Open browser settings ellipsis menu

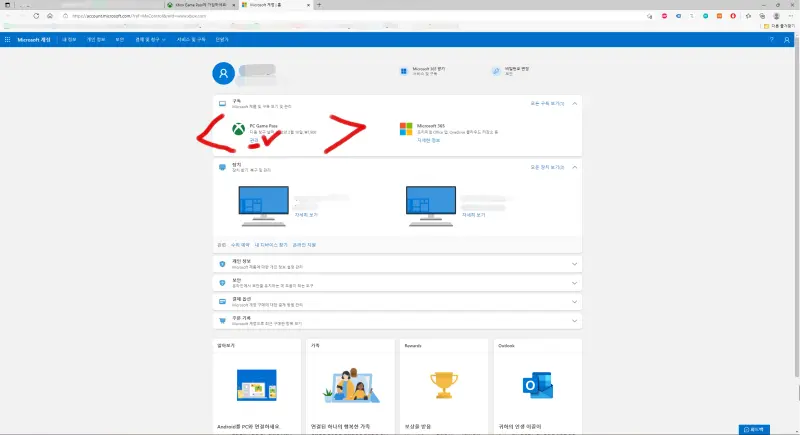click(x=790, y=16)
